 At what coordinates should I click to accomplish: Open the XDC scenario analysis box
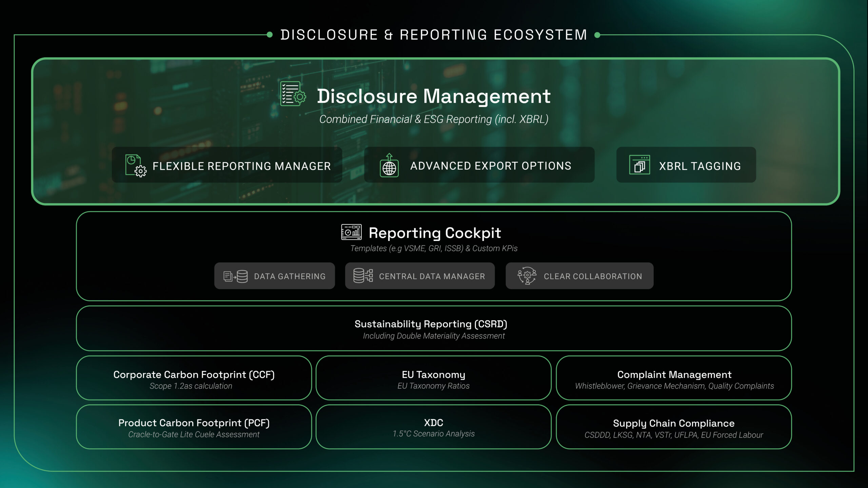click(433, 427)
